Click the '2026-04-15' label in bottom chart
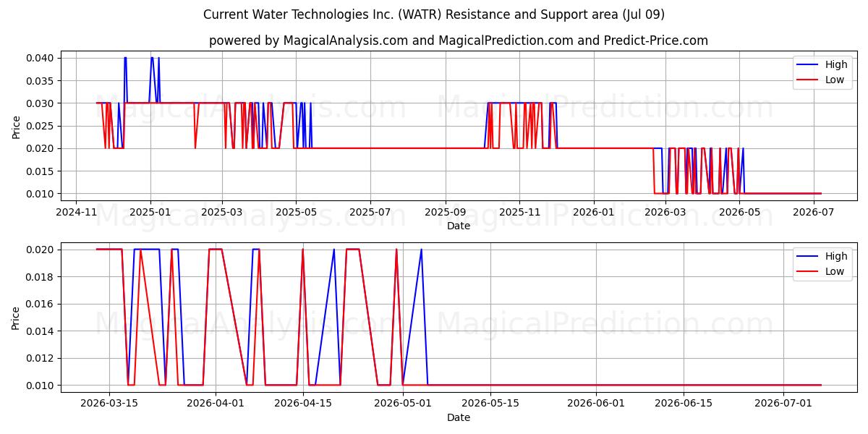 [x=303, y=404]
